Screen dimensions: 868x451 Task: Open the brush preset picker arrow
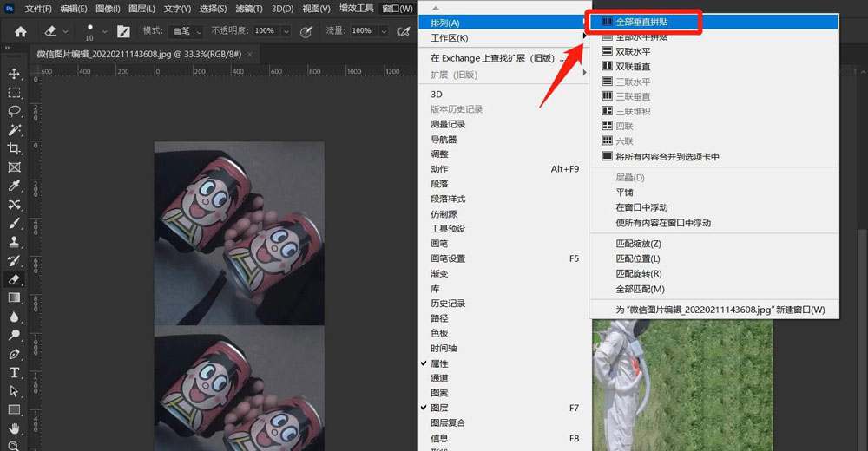tap(104, 31)
